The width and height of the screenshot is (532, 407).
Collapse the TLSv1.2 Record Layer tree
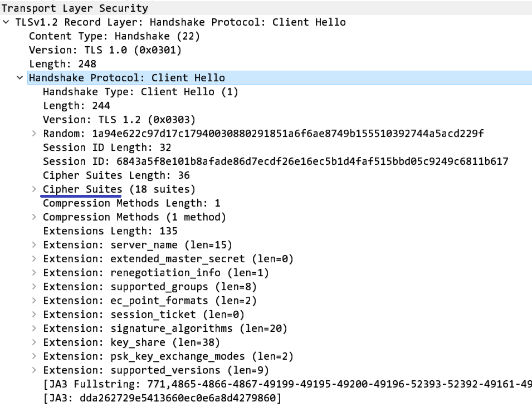6,22
